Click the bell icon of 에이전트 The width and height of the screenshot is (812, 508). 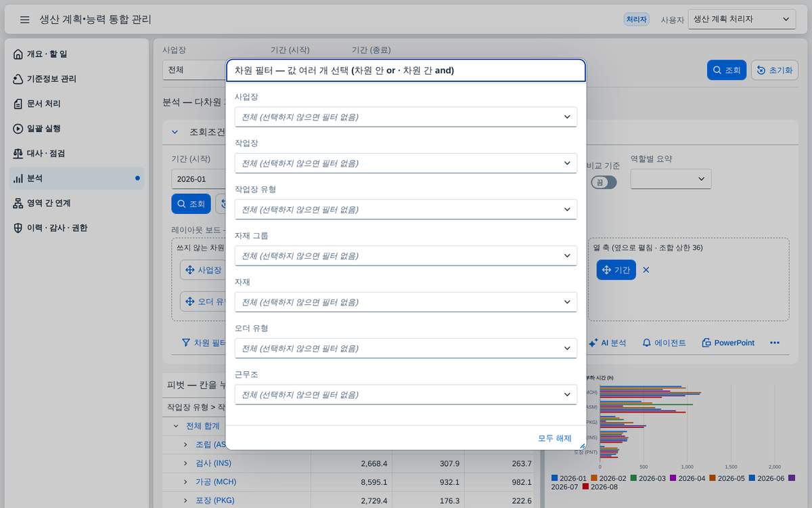tap(647, 343)
